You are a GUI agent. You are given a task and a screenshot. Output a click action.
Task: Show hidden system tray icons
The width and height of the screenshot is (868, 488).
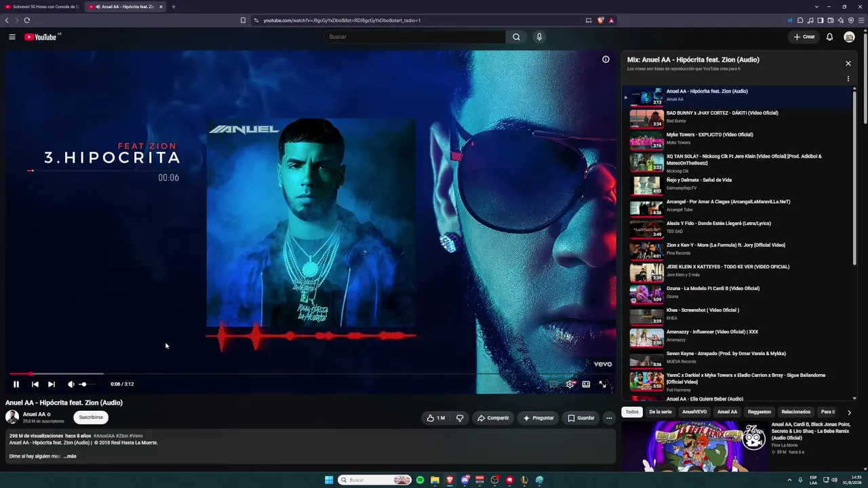tap(790, 480)
